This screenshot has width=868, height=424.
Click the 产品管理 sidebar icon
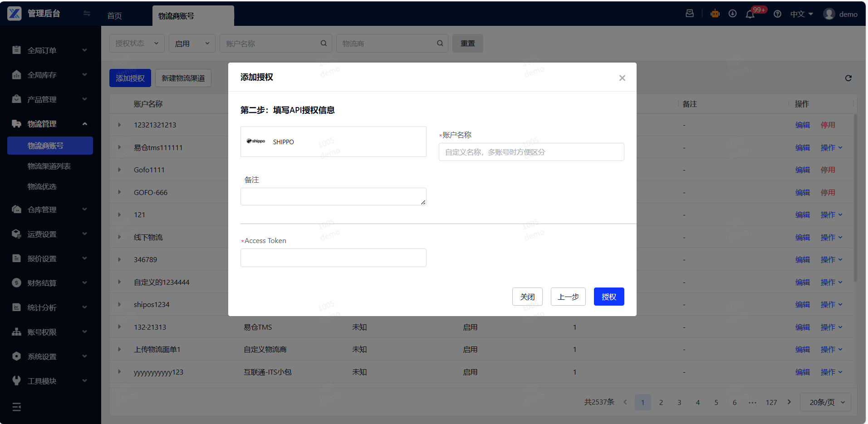click(16, 99)
